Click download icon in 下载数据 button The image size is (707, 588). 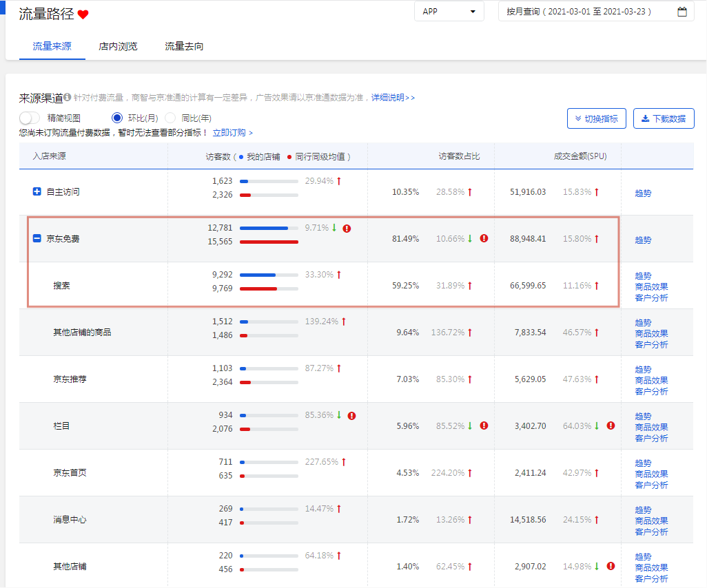(645, 118)
